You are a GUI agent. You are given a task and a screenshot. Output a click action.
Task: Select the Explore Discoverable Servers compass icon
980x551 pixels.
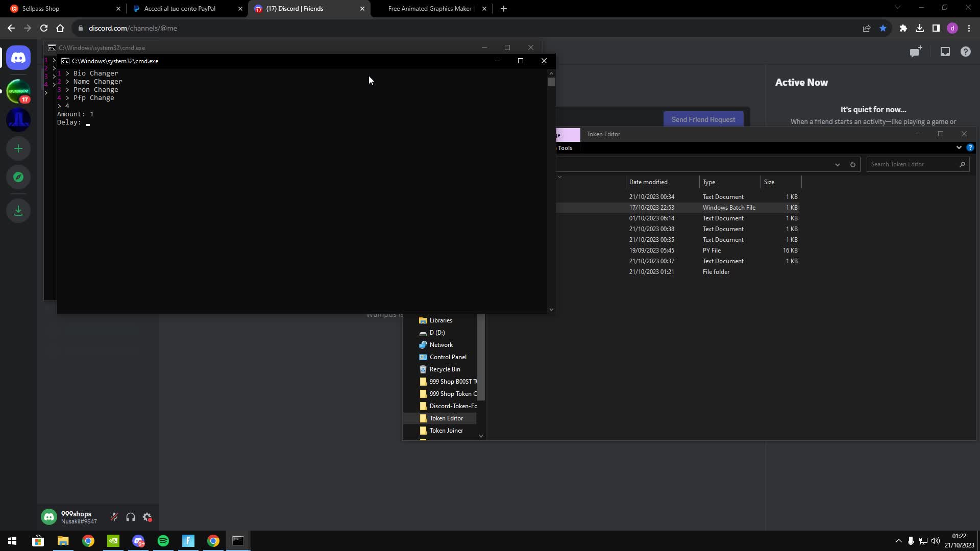(x=18, y=177)
